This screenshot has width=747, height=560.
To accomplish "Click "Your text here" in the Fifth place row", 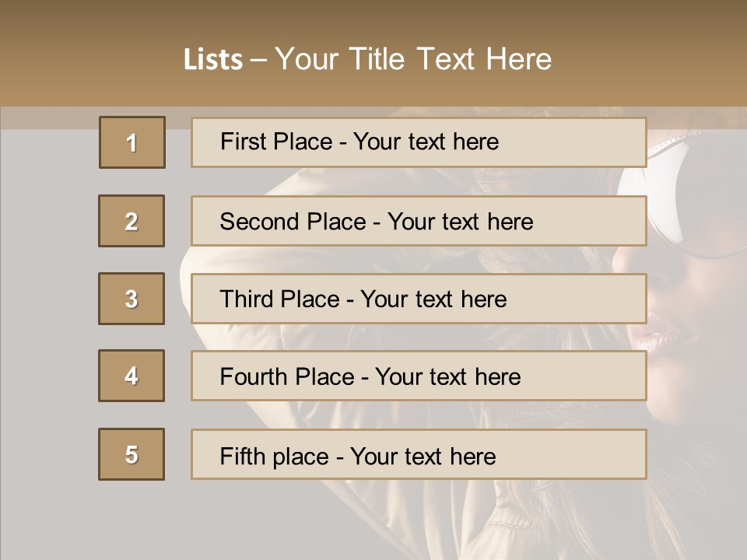I will tap(423, 456).
